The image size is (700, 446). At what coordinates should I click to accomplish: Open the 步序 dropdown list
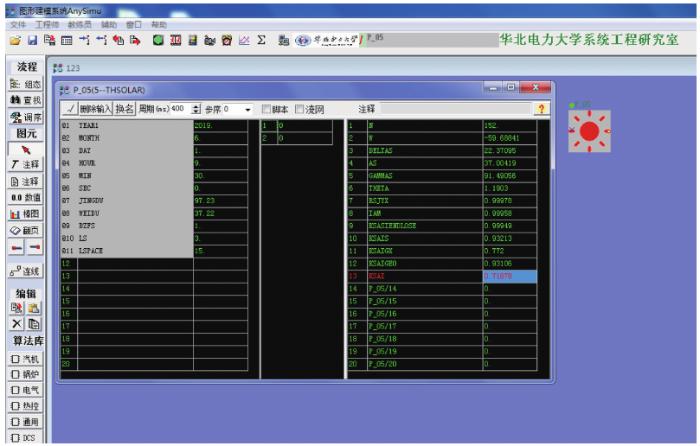[x=247, y=109]
